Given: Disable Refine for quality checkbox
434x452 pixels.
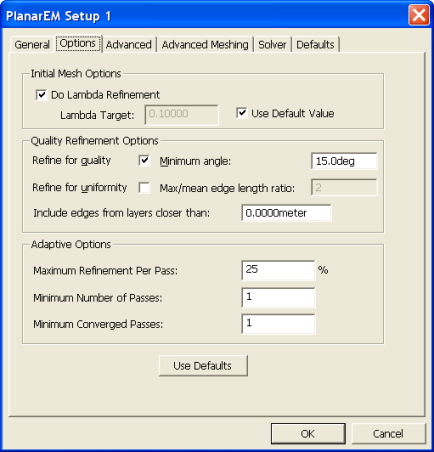Looking at the screenshot, I should pos(144,161).
